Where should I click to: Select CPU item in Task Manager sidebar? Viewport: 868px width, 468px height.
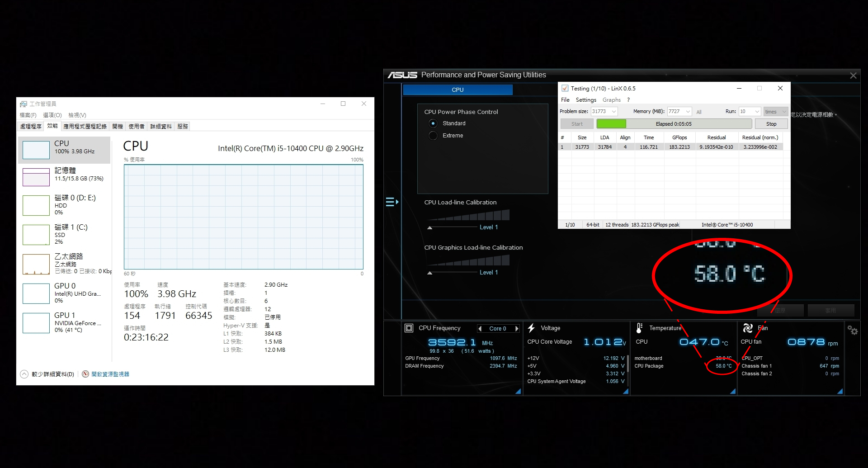point(64,150)
